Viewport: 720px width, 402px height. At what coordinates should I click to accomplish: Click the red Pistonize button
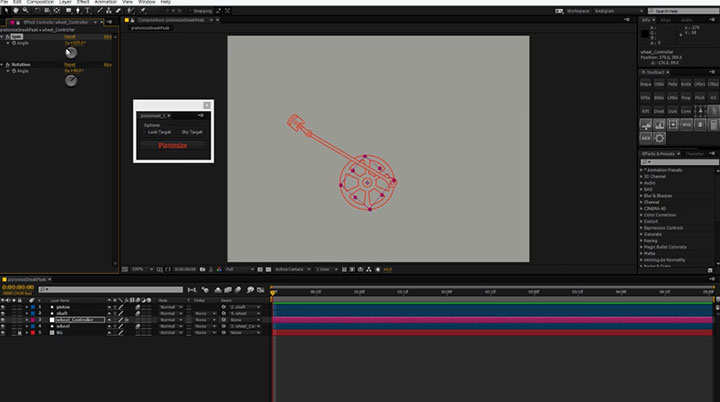click(173, 146)
